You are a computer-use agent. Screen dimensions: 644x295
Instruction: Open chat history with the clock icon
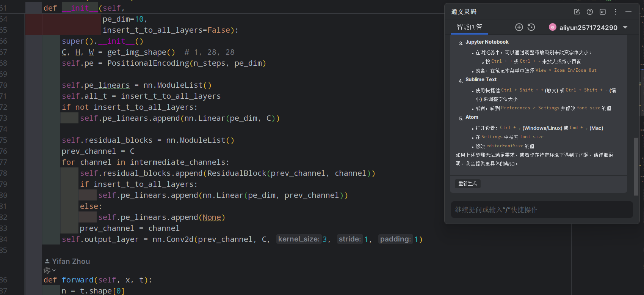531,27
